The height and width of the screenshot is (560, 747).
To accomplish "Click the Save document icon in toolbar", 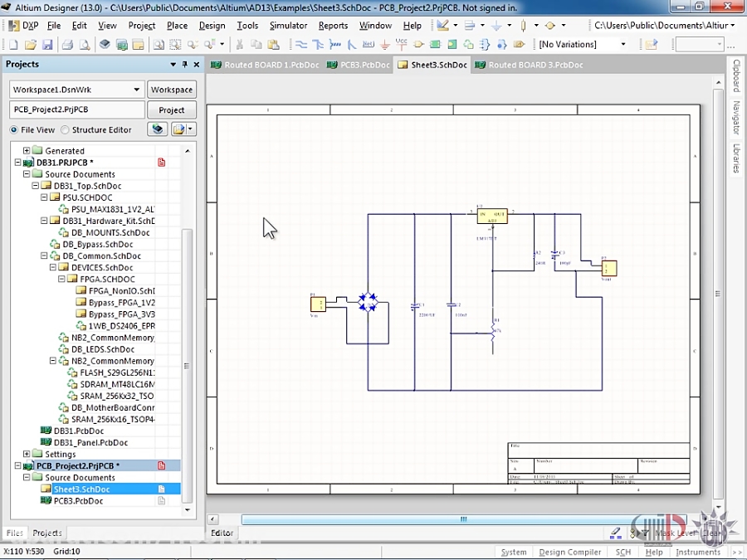I will point(47,45).
